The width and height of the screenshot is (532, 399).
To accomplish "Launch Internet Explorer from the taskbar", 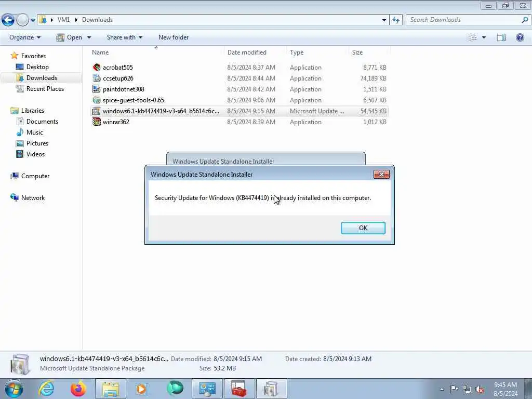I will (x=46, y=389).
